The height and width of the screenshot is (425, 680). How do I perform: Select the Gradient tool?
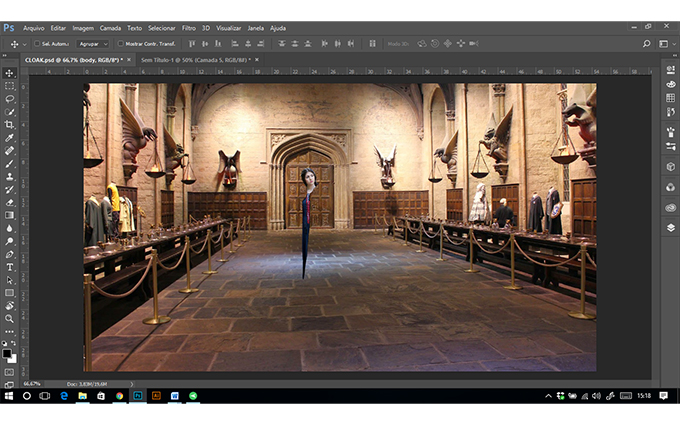click(x=9, y=215)
